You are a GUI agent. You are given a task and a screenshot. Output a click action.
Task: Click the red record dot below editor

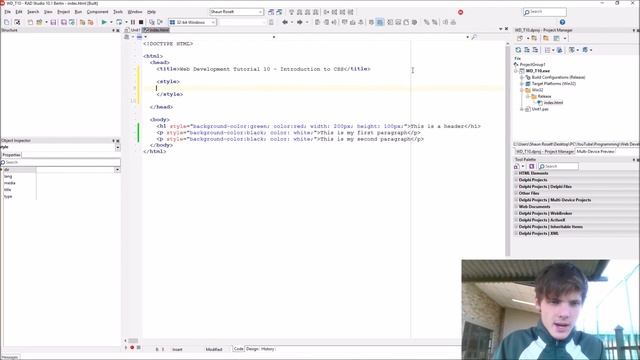click(x=132, y=348)
